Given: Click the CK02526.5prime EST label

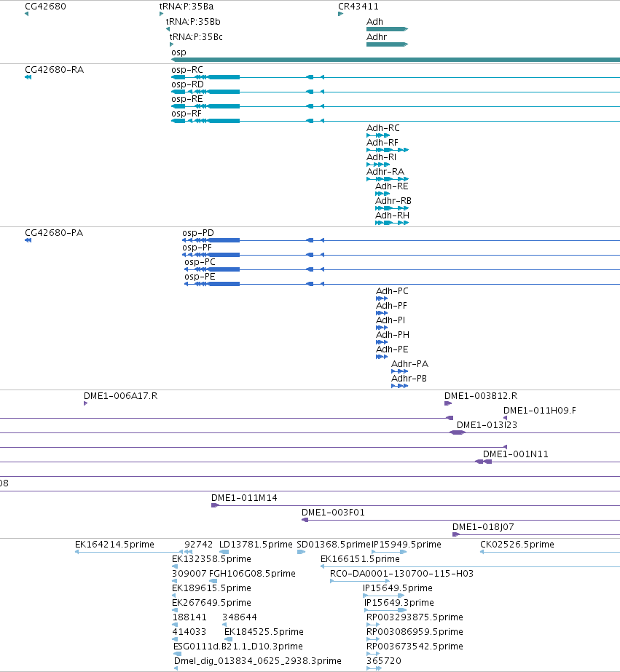Looking at the screenshot, I should click(517, 545).
